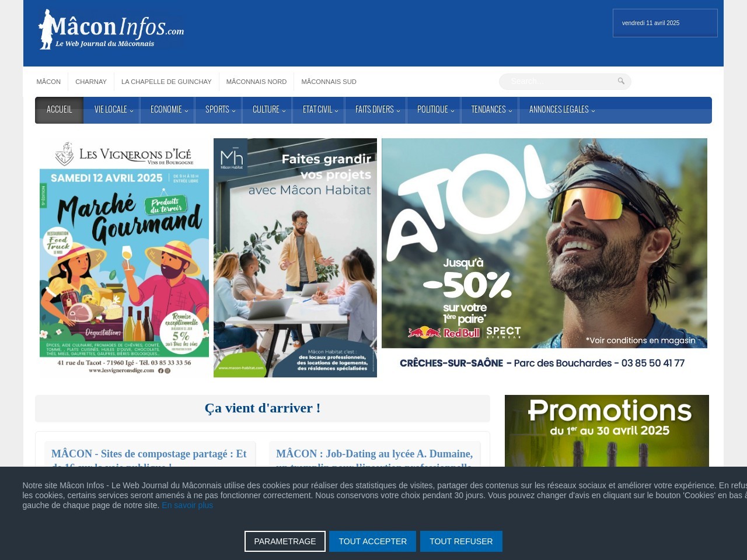Screen dimensions: 747x560
Task: Click the PARAMETRAGE cookie button
Action: (285, 541)
